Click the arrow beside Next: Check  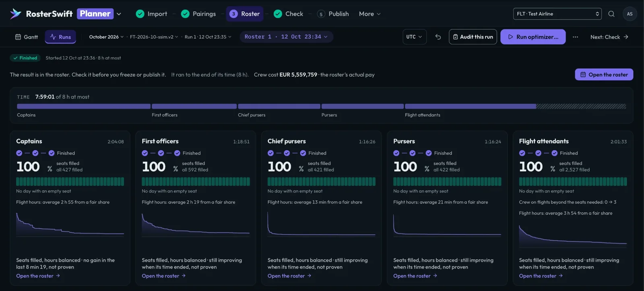(626, 37)
